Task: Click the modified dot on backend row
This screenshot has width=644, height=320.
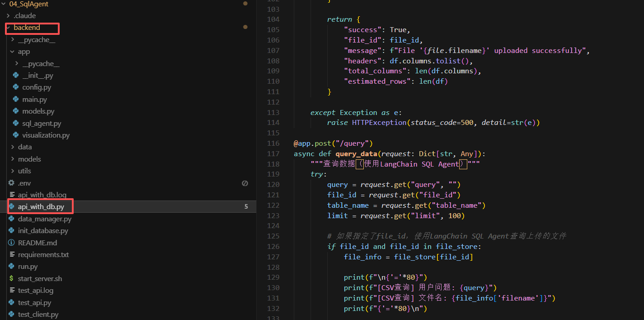Action: (x=245, y=27)
